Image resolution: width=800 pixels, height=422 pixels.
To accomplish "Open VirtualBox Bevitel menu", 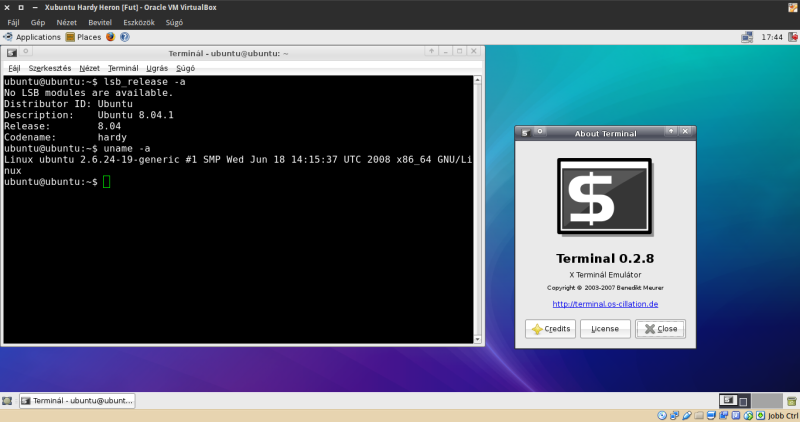I will point(100,22).
